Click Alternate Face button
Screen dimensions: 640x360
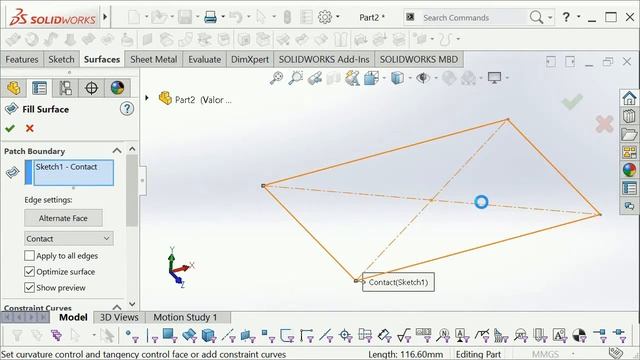(x=63, y=218)
